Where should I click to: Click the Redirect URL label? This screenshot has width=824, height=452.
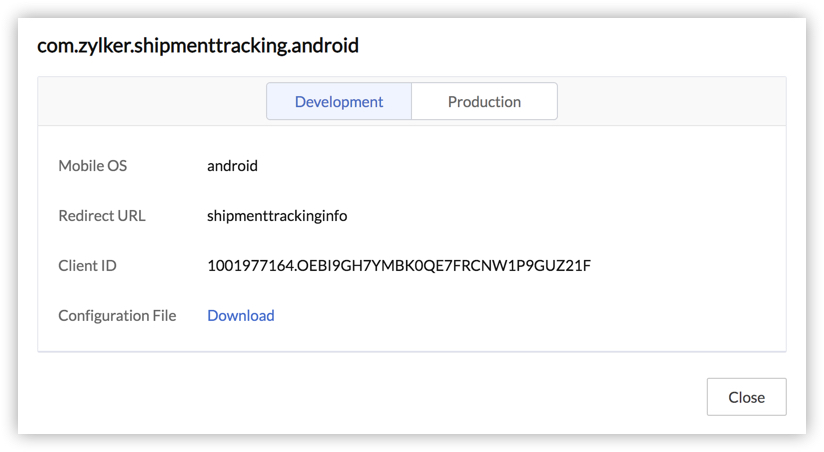[102, 215]
